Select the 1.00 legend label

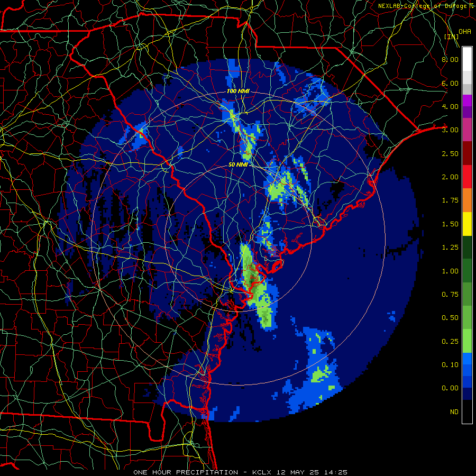pos(450,271)
